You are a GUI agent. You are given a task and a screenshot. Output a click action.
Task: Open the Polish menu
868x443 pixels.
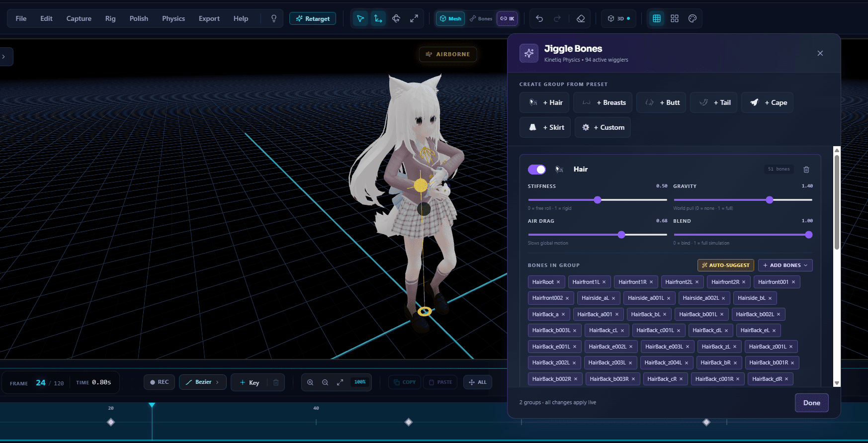[x=139, y=18]
